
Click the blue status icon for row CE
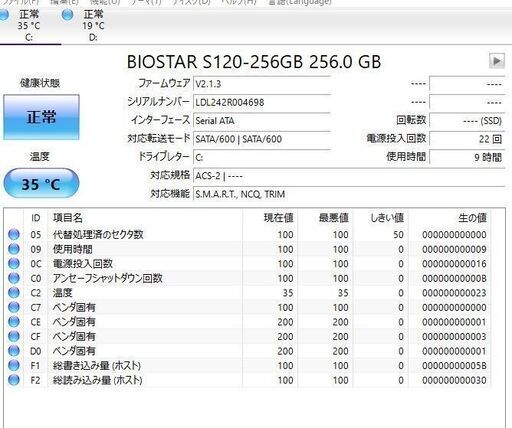(14, 322)
